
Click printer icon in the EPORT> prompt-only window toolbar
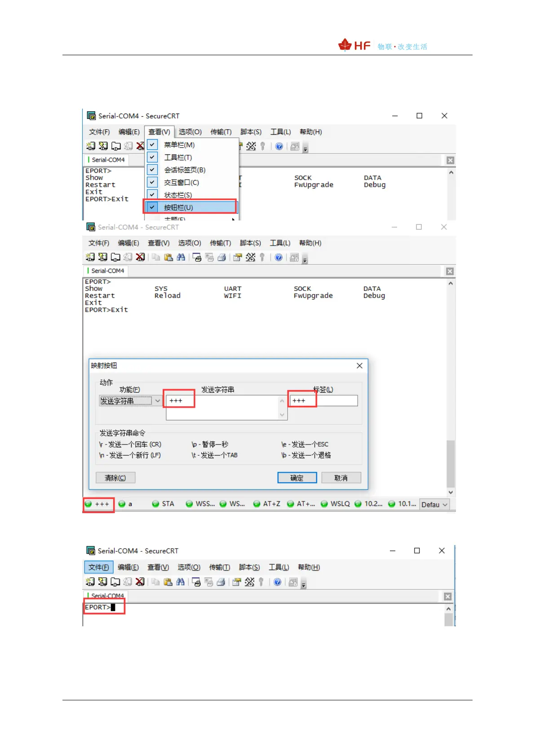point(221,582)
